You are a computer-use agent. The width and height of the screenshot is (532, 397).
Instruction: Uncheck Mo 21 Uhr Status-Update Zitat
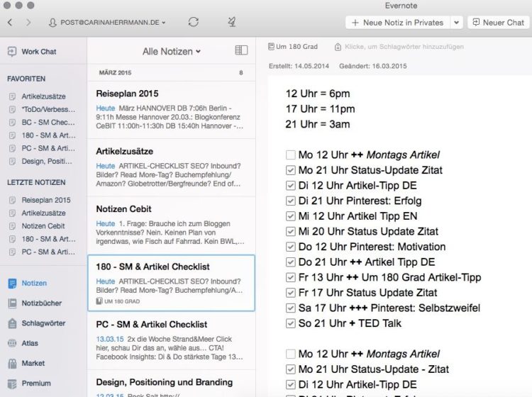[x=290, y=170]
